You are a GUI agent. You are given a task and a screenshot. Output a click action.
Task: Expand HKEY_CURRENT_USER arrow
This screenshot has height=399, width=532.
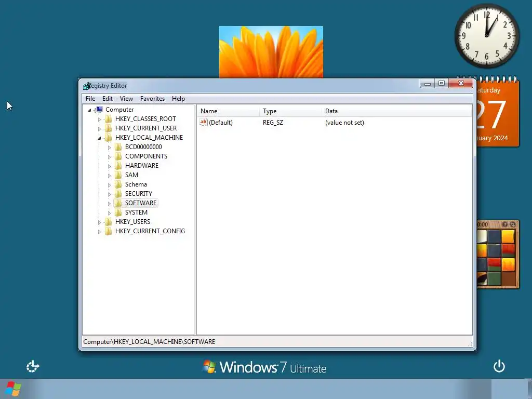pyautogui.click(x=99, y=129)
